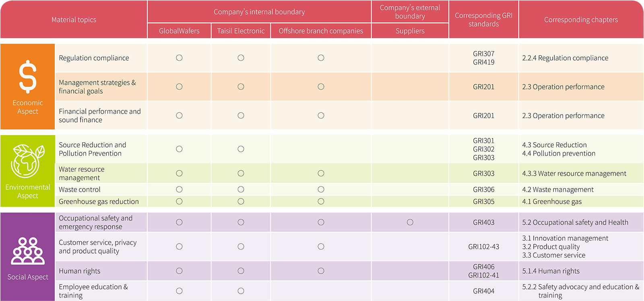The width and height of the screenshot is (644, 301).
Task: Click the Taisil Electronic column header
Action: 241,31
